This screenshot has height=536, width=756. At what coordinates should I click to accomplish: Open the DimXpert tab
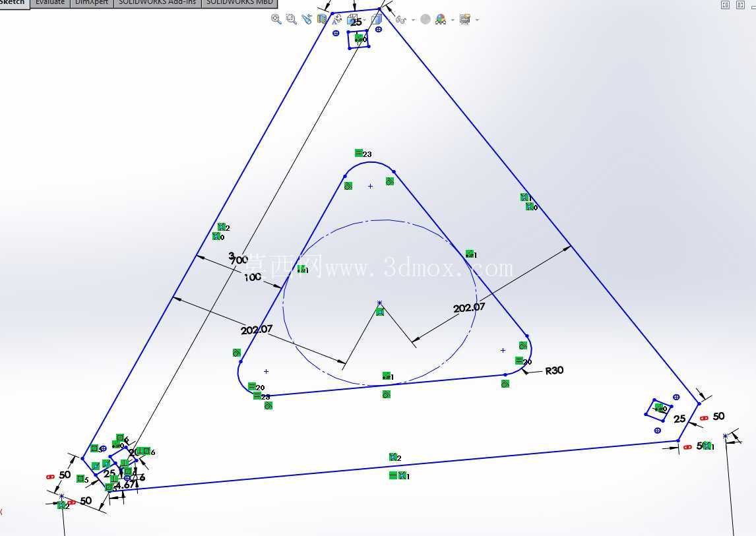point(92,3)
